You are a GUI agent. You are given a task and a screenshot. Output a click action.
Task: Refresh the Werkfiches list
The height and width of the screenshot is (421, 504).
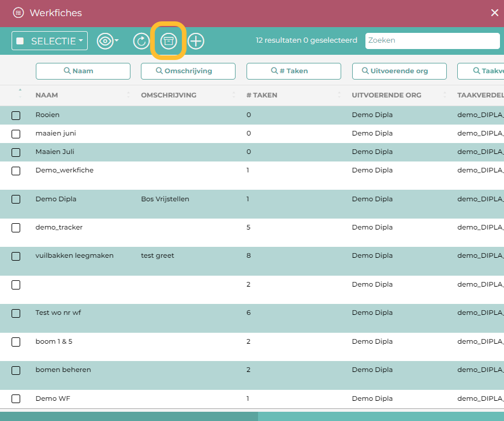141,41
